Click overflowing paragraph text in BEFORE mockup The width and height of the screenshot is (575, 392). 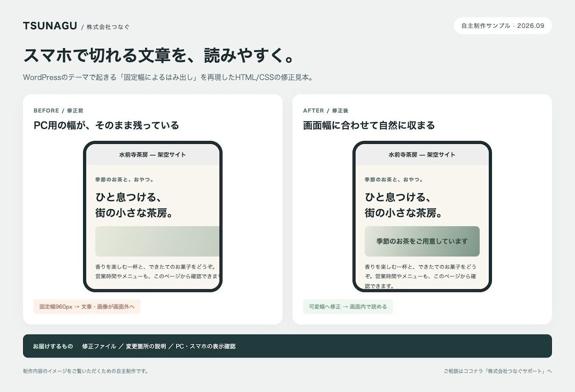point(157,272)
